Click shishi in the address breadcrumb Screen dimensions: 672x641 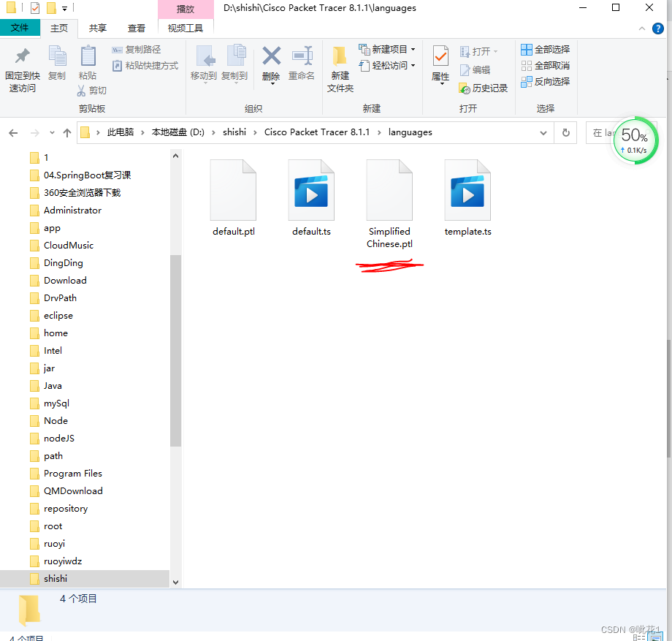[234, 132]
